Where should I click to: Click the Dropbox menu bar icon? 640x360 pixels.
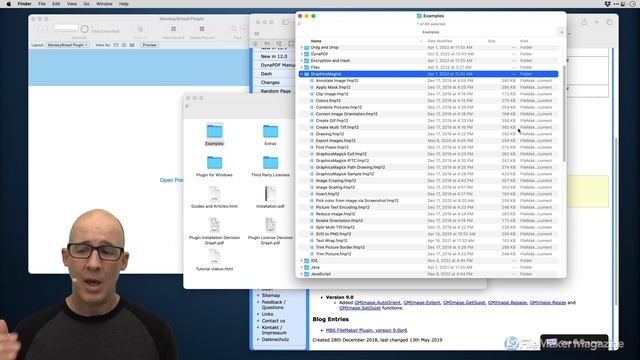(608, 4)
